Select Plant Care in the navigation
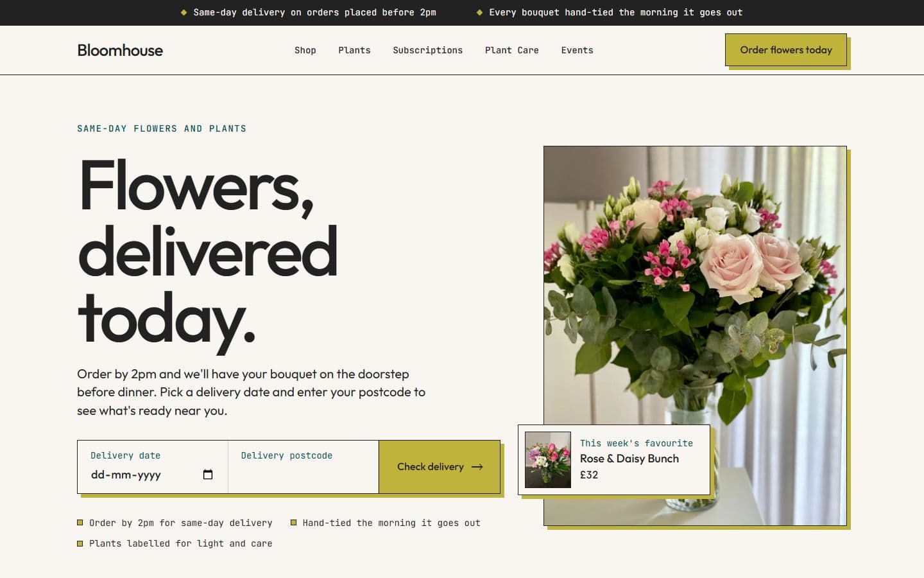 [x=512, y=50]
